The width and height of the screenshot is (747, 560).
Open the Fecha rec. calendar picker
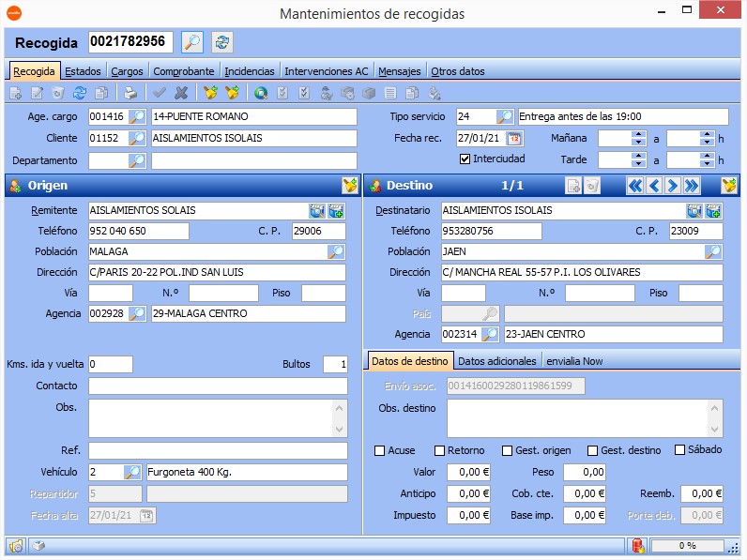point(513,139)
